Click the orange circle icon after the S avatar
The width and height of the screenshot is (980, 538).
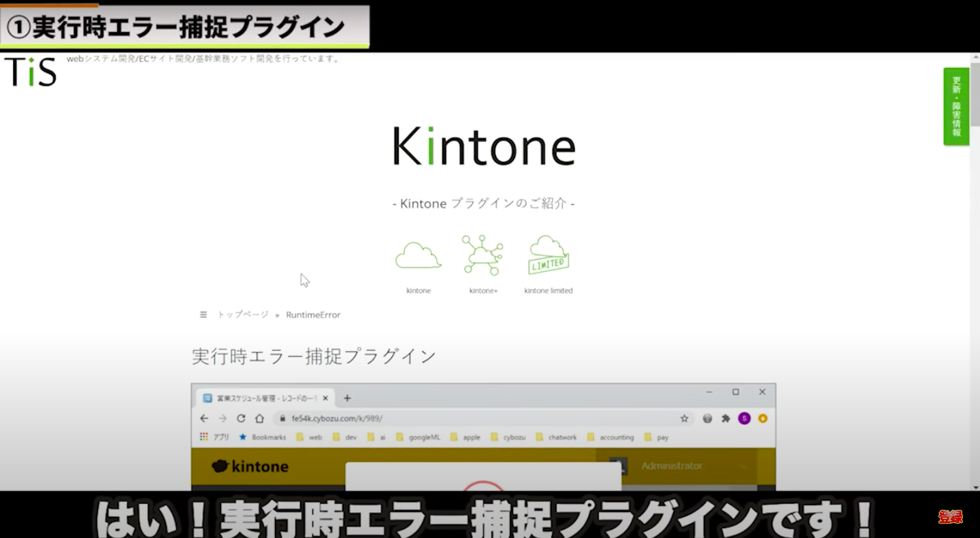pos(763,418)
